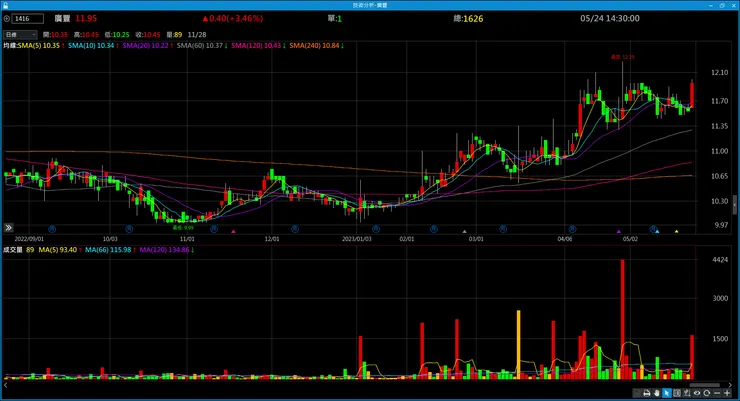
Task: Click the purple triangle marker before 05/02
Action: [619, 231]
